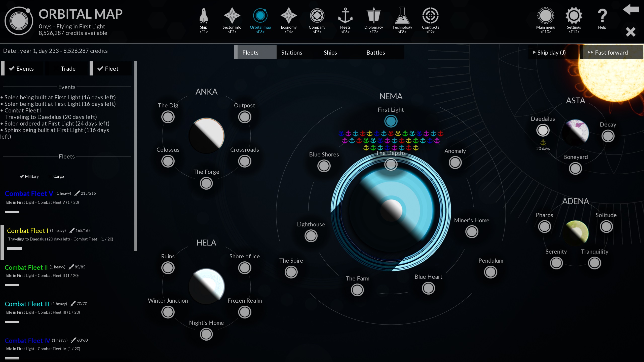The height and width of the screenshot is (362, 644).
Task: Click the left panel vertical scrollbar
Action: point(136,156)
